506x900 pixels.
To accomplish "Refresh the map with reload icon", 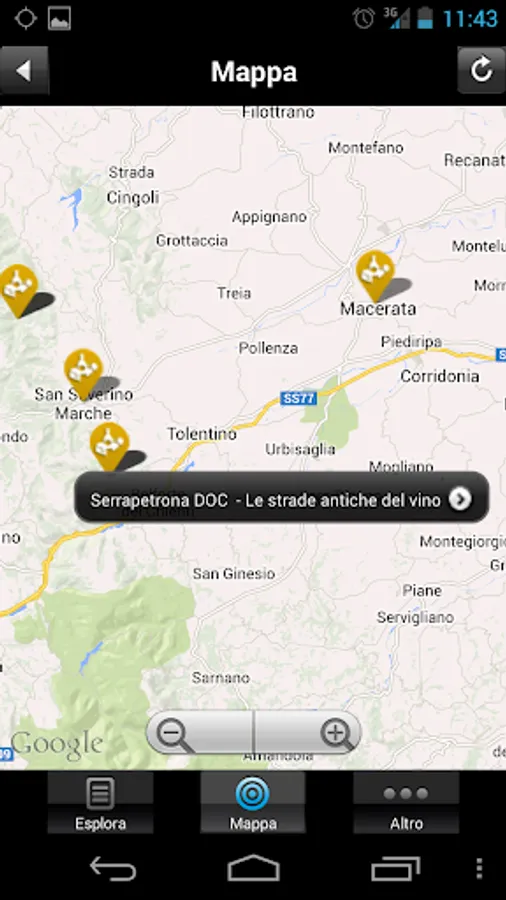I will pyautogui.click(x=481, y=71).
